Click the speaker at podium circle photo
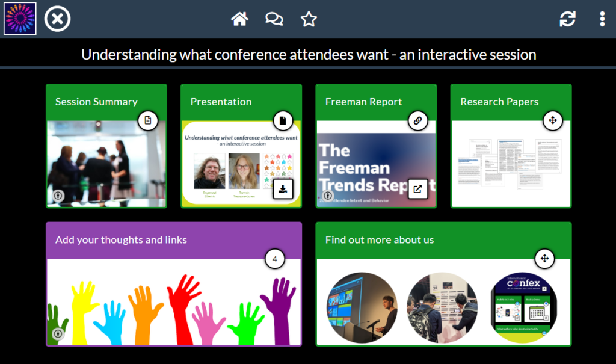616x364 pixels. click(x=362, y=307)
